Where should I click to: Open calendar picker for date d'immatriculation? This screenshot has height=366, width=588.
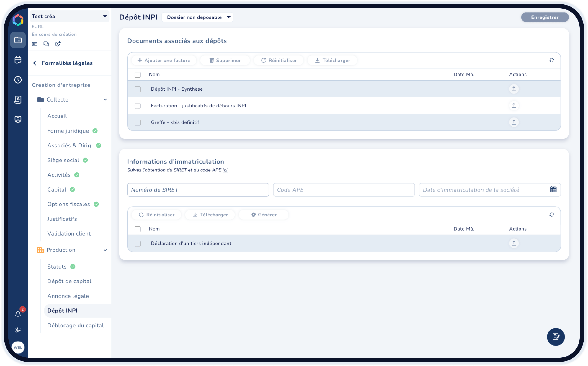(x=553, y=189)
